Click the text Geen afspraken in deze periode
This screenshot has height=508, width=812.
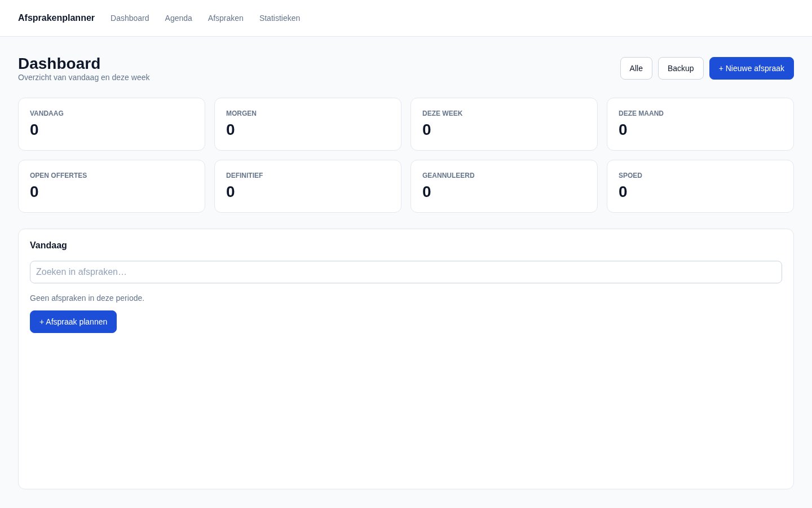click(87, 298)
